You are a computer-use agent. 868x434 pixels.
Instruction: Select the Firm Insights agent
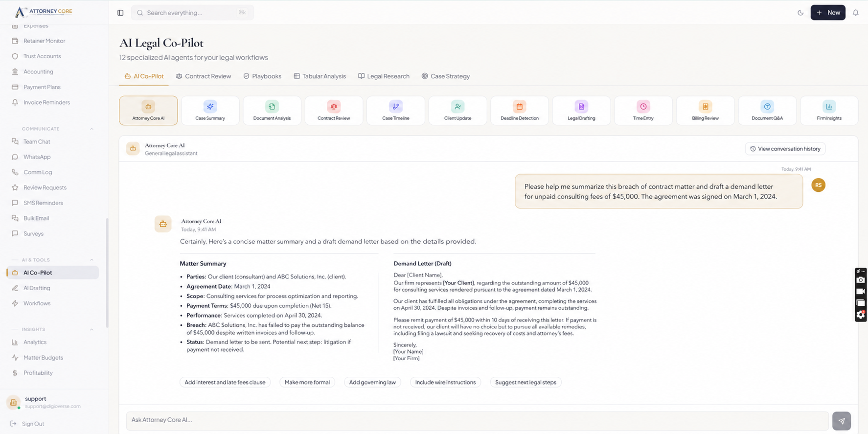coord(829,111)
